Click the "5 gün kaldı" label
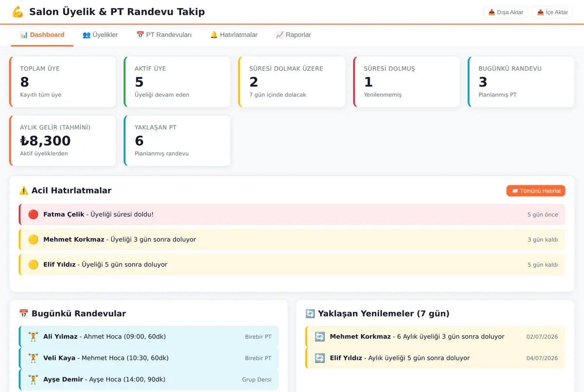Screen dimensions: 584x392 pyautogui.click(x=543, y=265)
